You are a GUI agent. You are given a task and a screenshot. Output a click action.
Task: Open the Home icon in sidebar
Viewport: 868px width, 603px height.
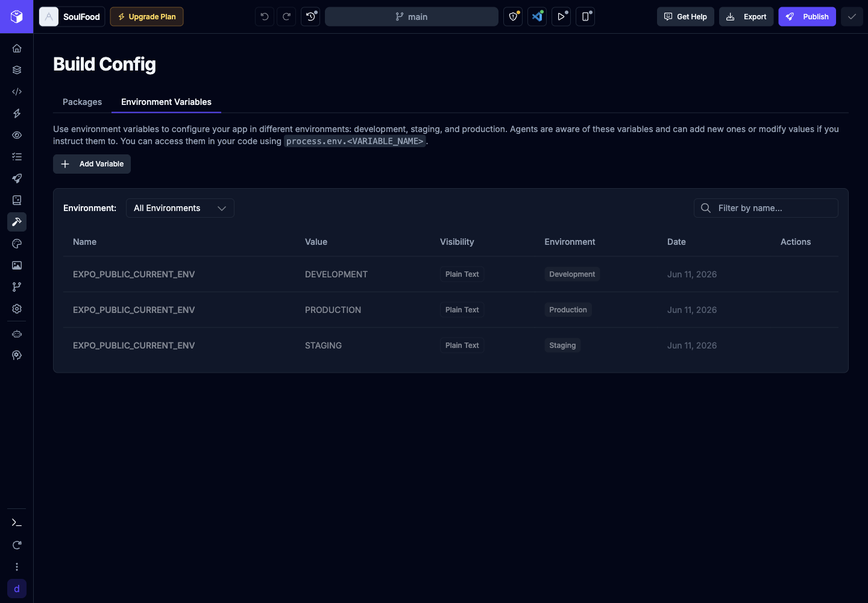pos(17,48)
